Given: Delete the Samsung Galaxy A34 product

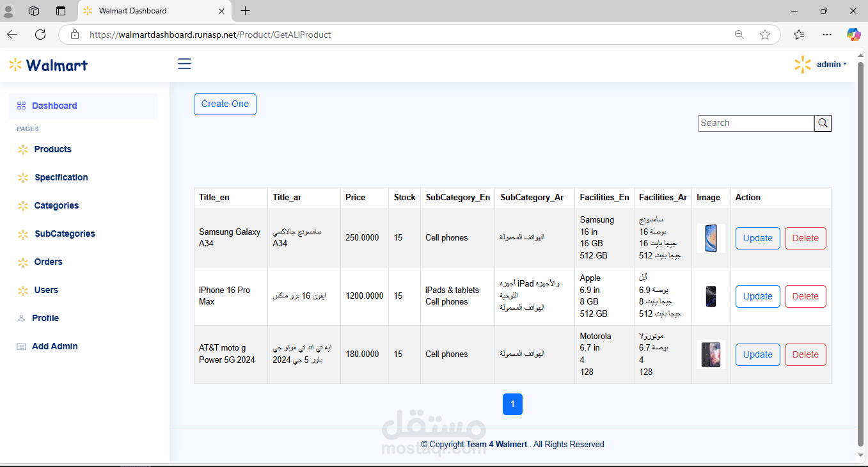Looking at the screenshot, I should (x=805, y=238).
